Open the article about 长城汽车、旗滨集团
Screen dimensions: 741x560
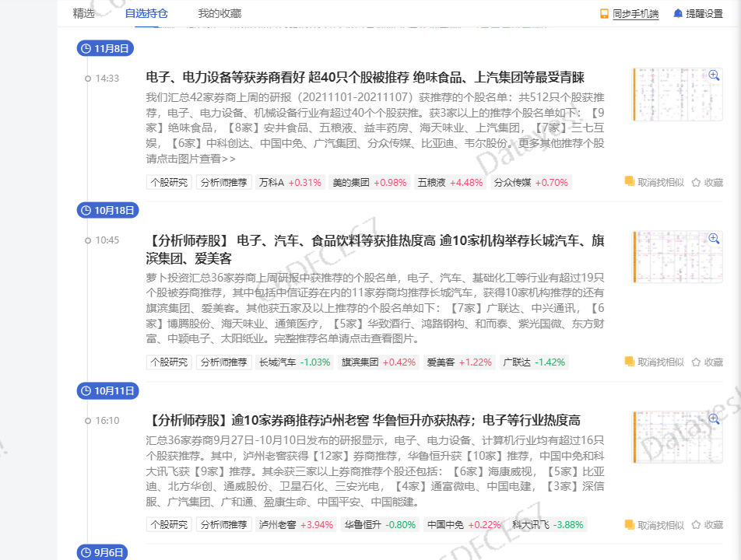[375, 250]
